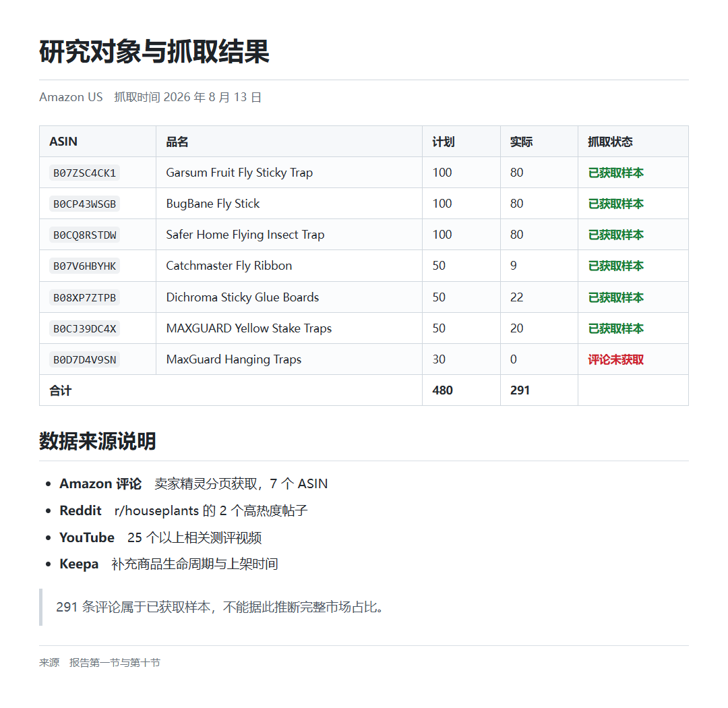Viewport: 728px width, 708px height.
Task: Click actual value 80 in BugBane row
Action: pyautogui.click(x=517, y=204)
